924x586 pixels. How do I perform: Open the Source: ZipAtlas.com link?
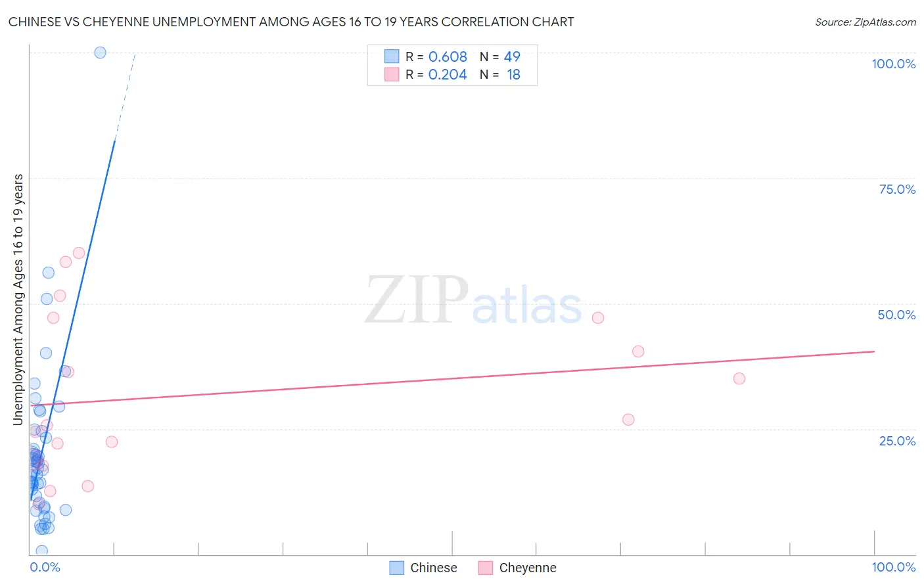point(865,22)
